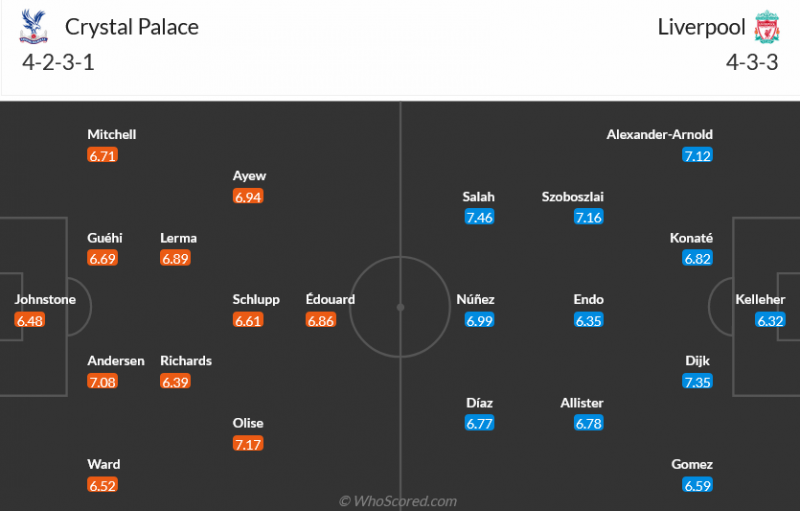Click Olise's 7.17 rating badge

pyautogui.click(x=248, y=443)
